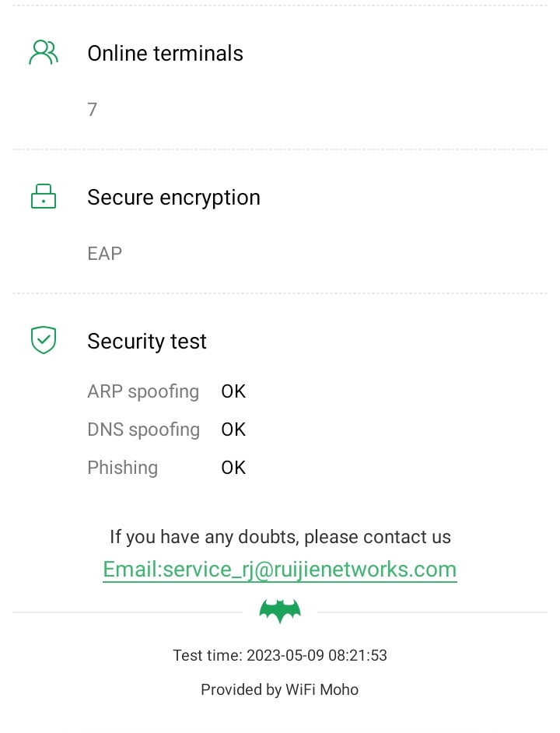Select the Online terminals heading
Screen dimensions: 560x733
click(165, 54)
